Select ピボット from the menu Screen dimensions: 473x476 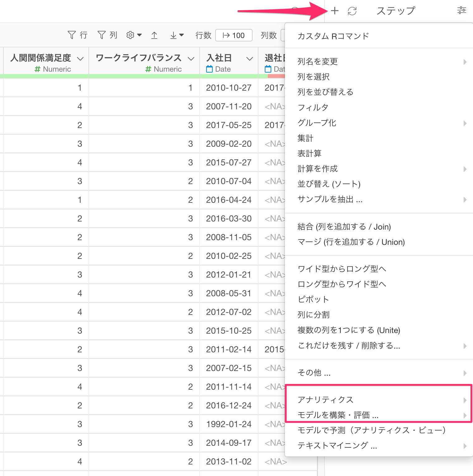coord(313,299)
